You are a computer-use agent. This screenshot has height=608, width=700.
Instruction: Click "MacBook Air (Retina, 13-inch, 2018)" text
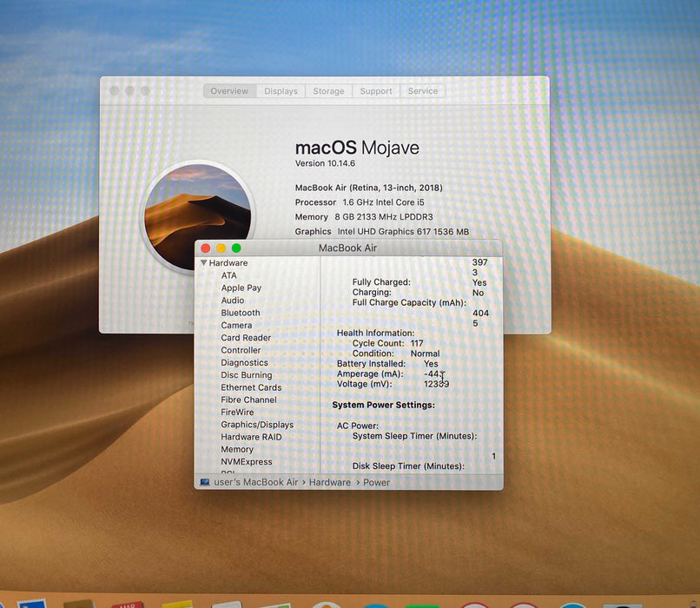(369, 188)
